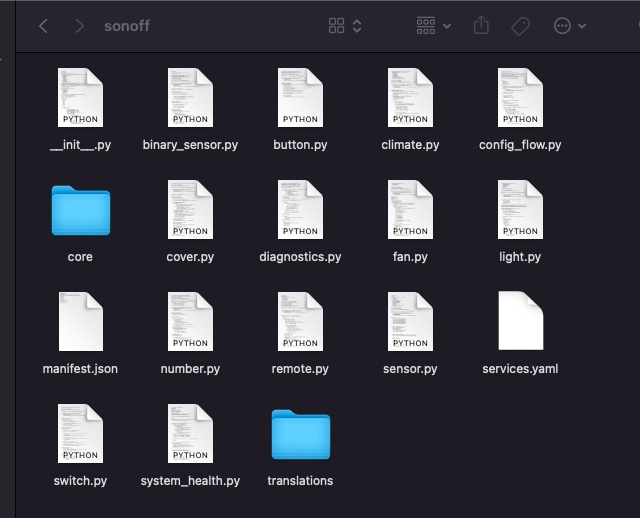Select the diagnostics.py file icon
This screenshot has height=518, width=640.
point(300,209)
